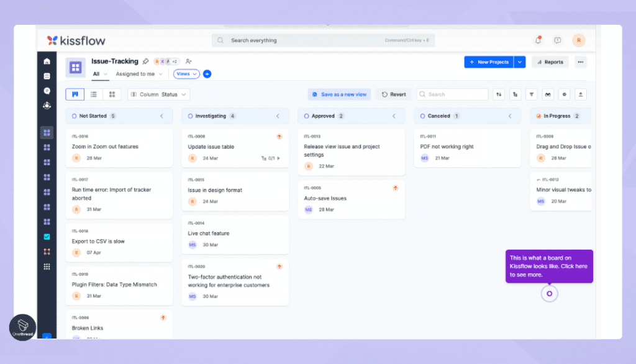Open the orange process flow sidebar icon
The width and height of the screenshot is (636, 364).
pos(47,252)
